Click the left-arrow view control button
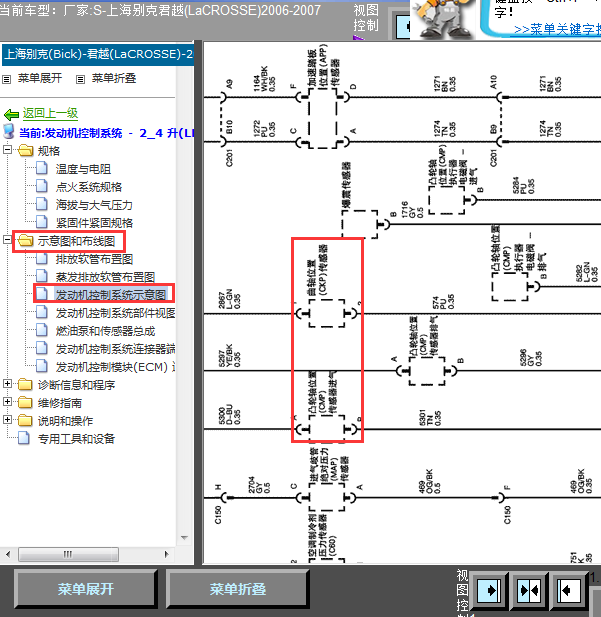The image size is (601, 617). point(570,591)
